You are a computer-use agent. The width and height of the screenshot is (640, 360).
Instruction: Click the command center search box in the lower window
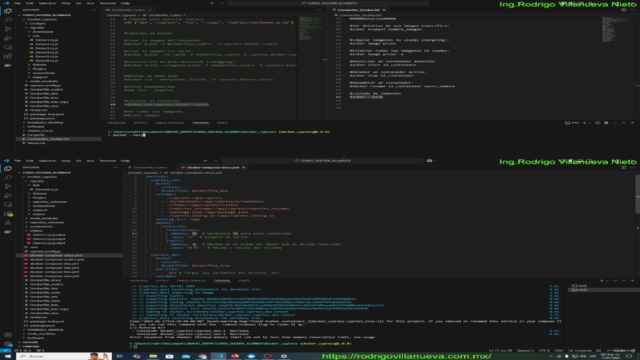point(322,161)
